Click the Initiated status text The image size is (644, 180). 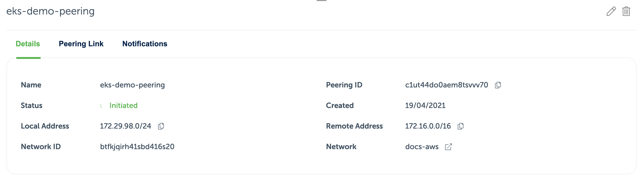click(123, 106)
